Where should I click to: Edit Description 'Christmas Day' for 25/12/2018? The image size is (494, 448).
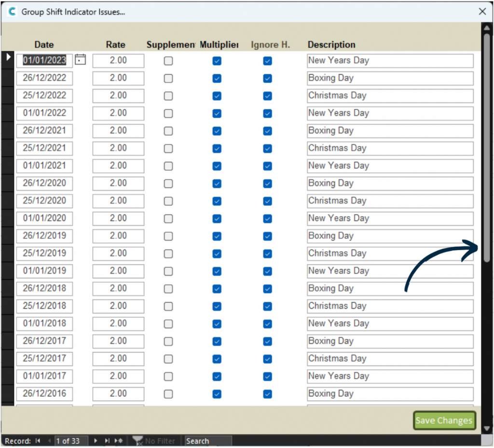(390, 306)
